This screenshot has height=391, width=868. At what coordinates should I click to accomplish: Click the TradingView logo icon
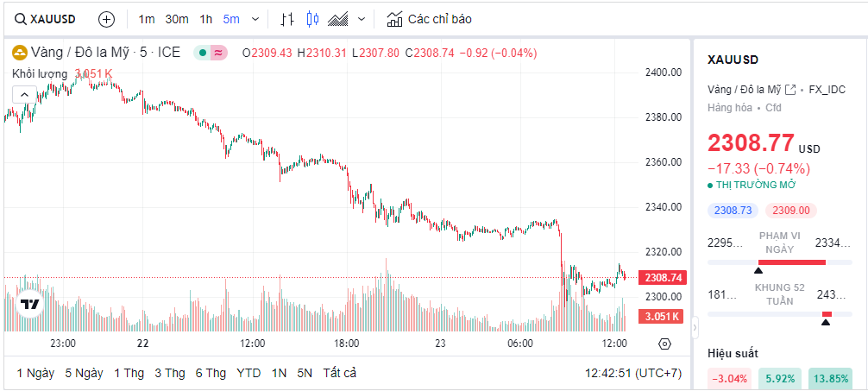pos(30,304)
